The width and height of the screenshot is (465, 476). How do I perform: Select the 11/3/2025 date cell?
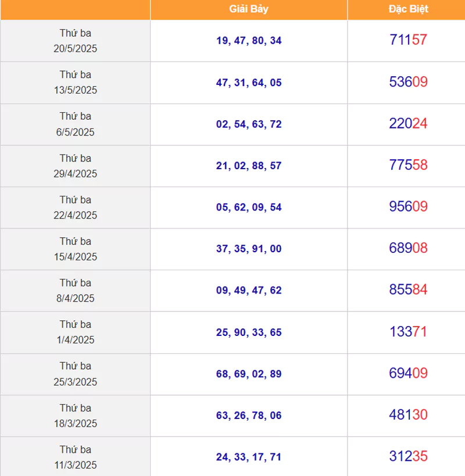pos(76,457)
